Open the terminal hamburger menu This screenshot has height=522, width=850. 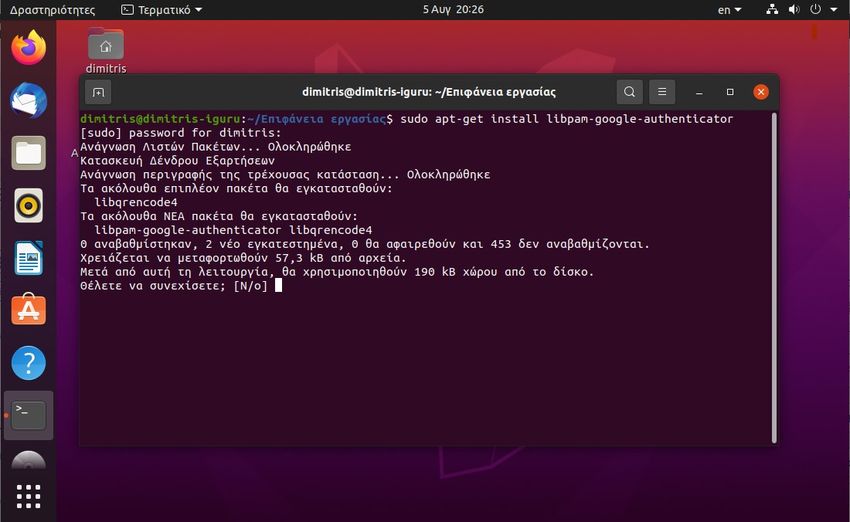(662, 92)
